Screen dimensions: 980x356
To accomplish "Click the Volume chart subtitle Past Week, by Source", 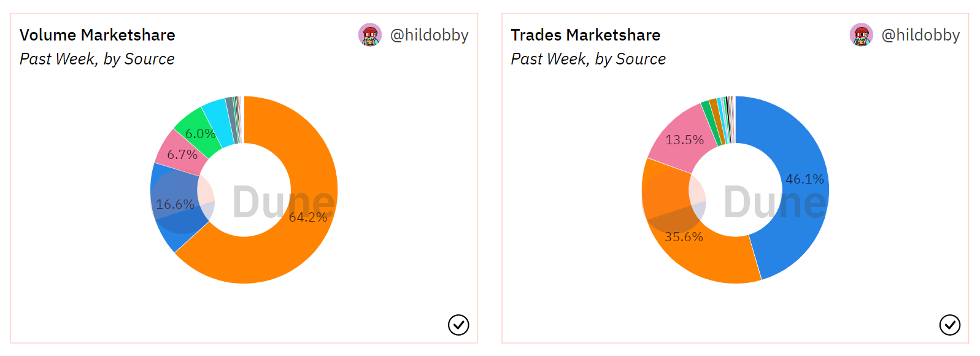I will [97, 59].
